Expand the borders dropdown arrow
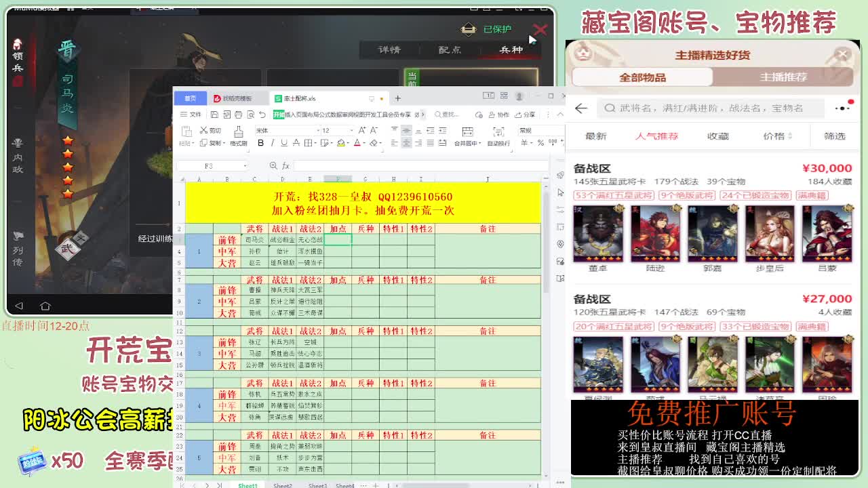This screenshot has width=868, height=488. coord(315,143)
